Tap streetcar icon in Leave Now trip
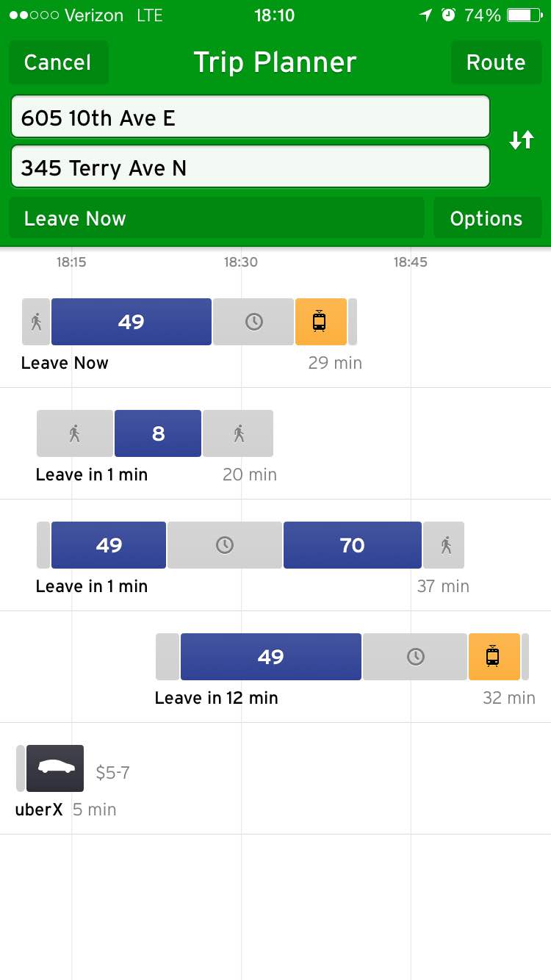Viewport: 551px width, 980px height. click(x=320, y=322)
